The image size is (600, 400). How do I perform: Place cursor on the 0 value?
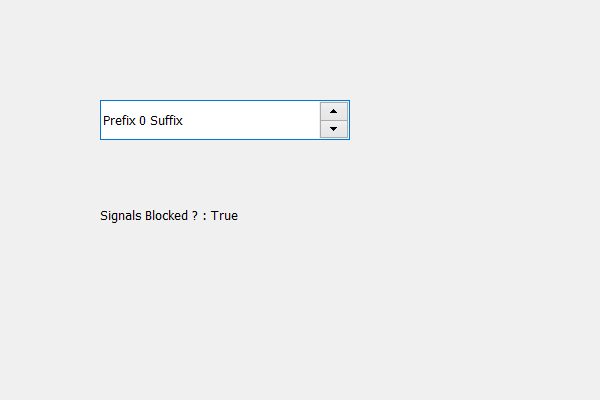pos(143,121)
